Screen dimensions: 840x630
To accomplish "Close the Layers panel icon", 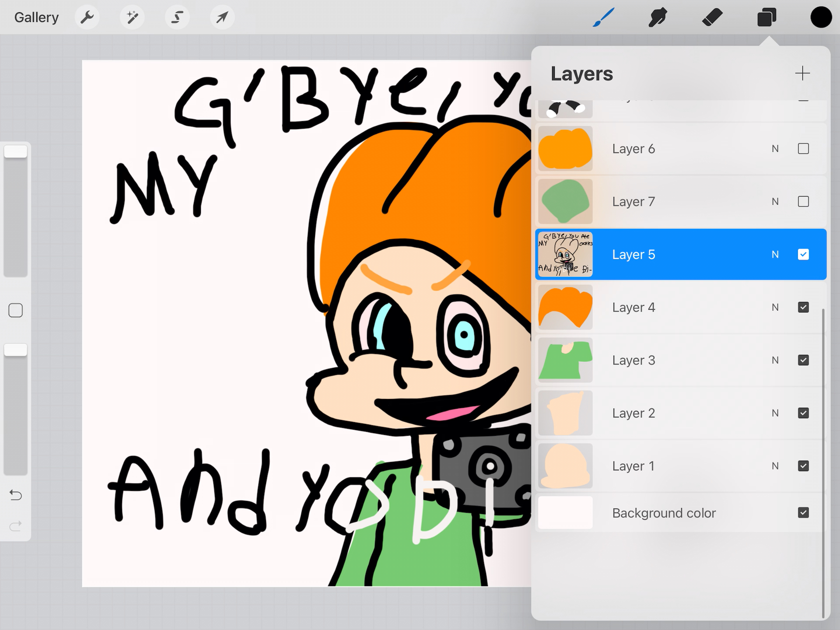I will coord(766,17).
